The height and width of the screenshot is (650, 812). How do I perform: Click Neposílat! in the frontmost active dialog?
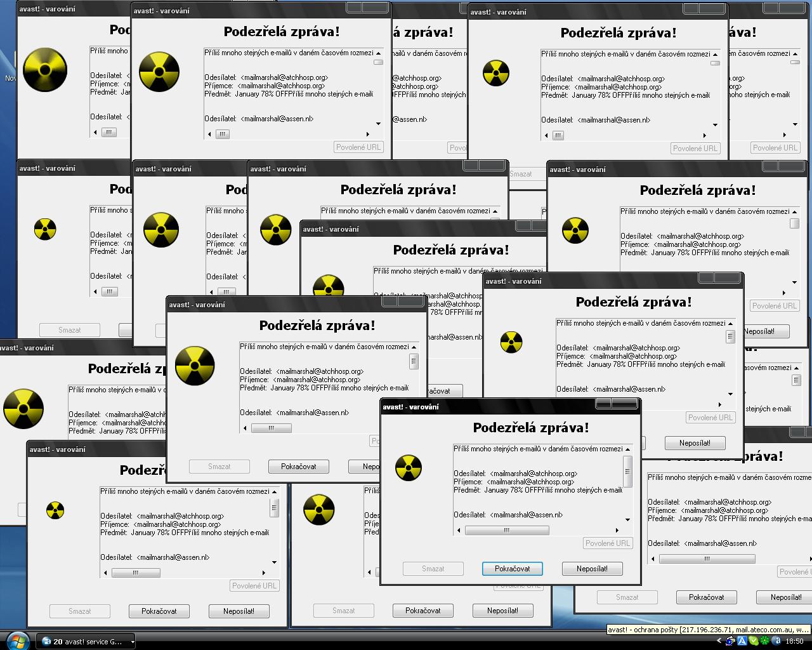click(x=592, y=569)
